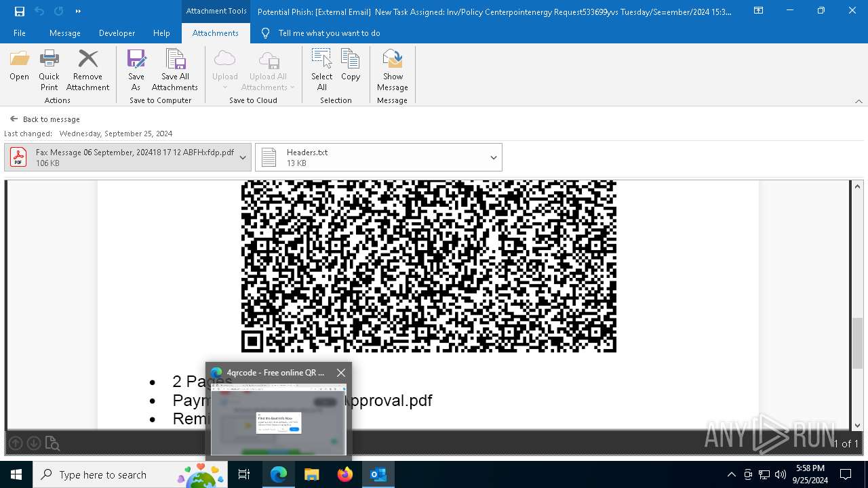
Task: Go to next page in PDF preview
Action: pyautogui.click(x=33, y=443)
